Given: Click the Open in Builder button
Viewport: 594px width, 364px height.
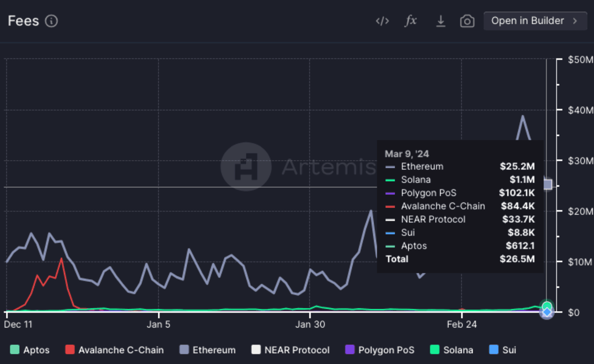Looking at the screenshot, I should click(x=528, y=21).
